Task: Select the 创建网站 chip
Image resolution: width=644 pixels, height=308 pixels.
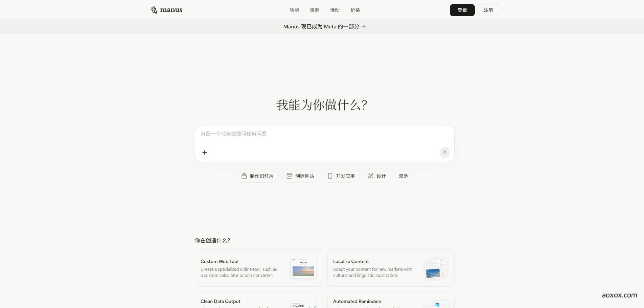Action: point(300,176)
